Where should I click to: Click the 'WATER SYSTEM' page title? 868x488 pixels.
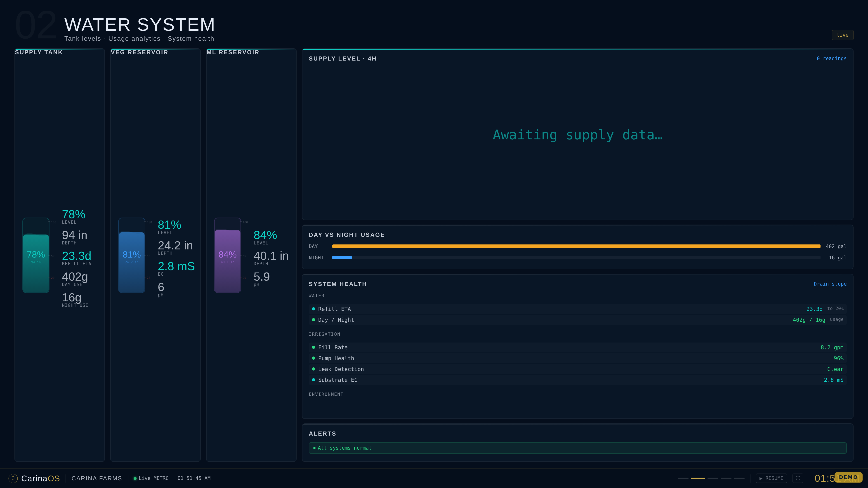click(x=139, y=25)
